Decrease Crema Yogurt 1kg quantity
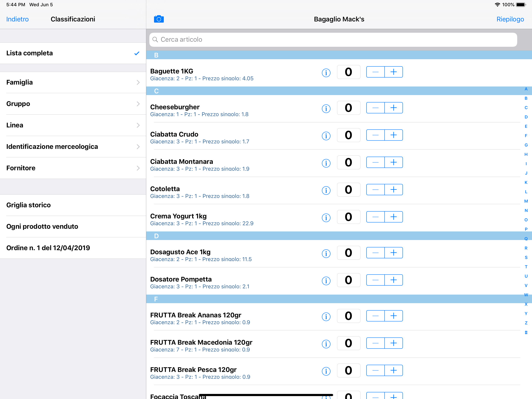Screen dimensions: 532x399 tap(375, 217)
